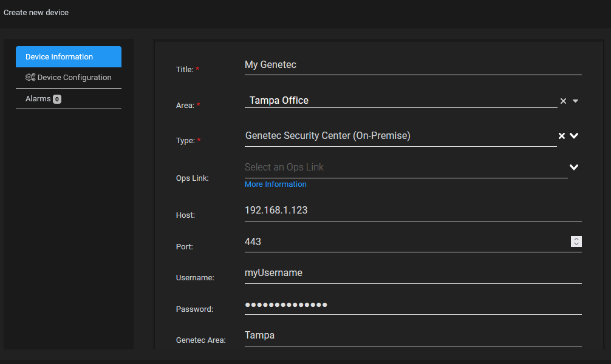Viewport: 611px width, 364px height.
Task: Click the Select an Ops Link field
Action: [406, 167]
